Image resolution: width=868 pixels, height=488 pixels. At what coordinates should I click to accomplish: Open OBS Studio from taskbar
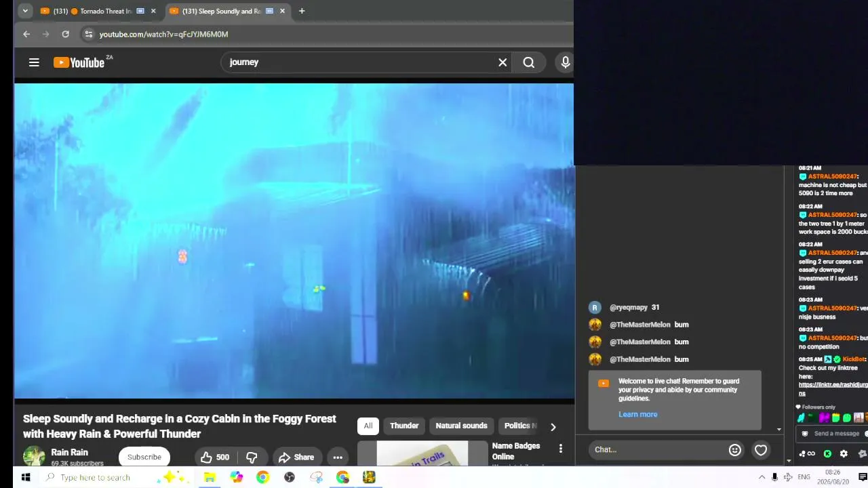click(x=290, y=477)
